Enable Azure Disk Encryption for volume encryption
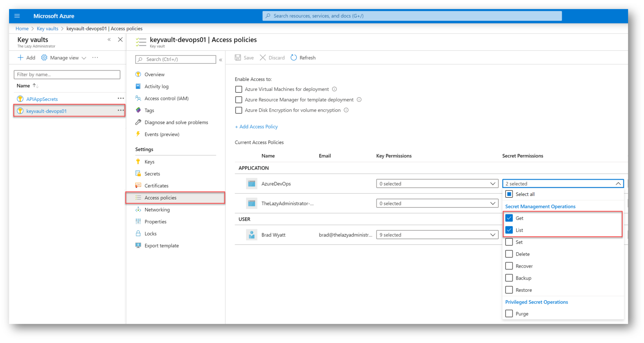 click(239, 110)
